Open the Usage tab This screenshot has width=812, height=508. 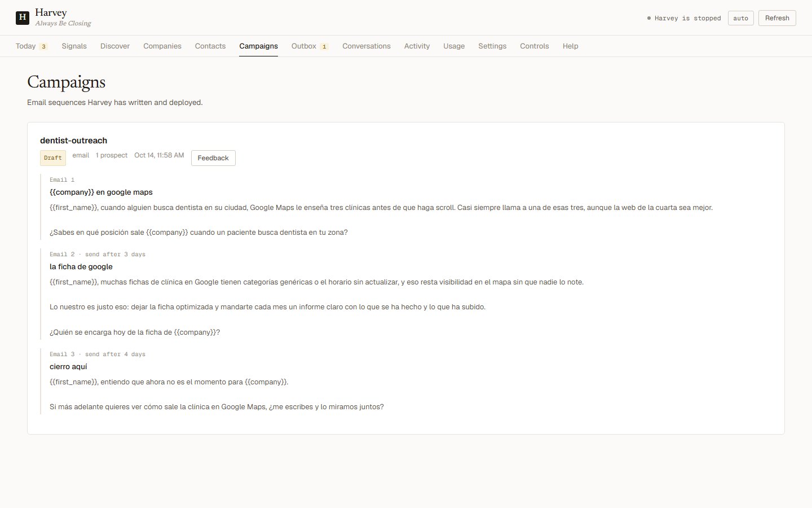pyautogui.click(x=454, y=46)
